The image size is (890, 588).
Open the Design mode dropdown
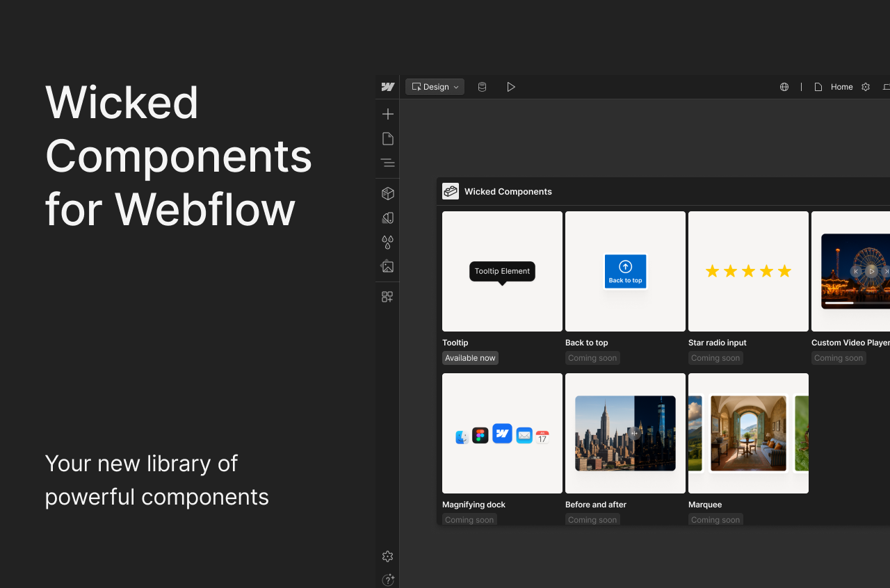coord(435,87)
